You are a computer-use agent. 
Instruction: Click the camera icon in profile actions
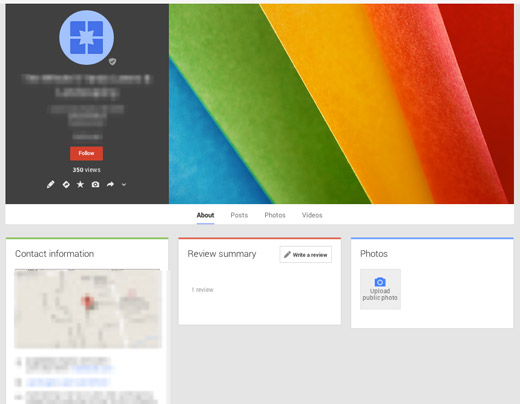tap(95, 184)
